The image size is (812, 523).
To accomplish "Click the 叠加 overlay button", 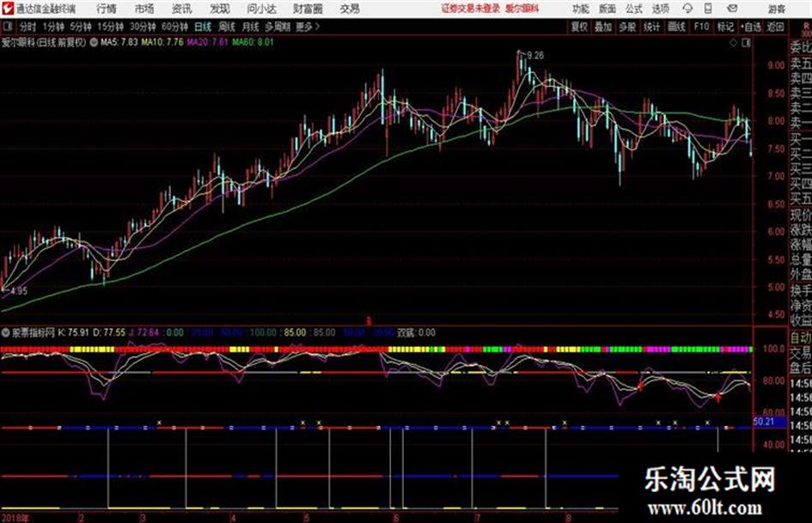I will (603, 27).
